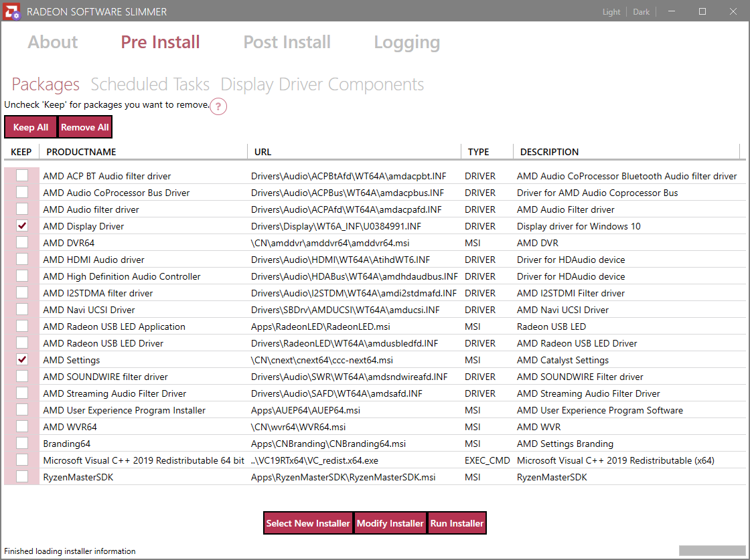The width and height of the screenshot is (750, 560).
Task: Check Keep for AMD Radeon USB LED Driver
Action: (x=22, y=343)
